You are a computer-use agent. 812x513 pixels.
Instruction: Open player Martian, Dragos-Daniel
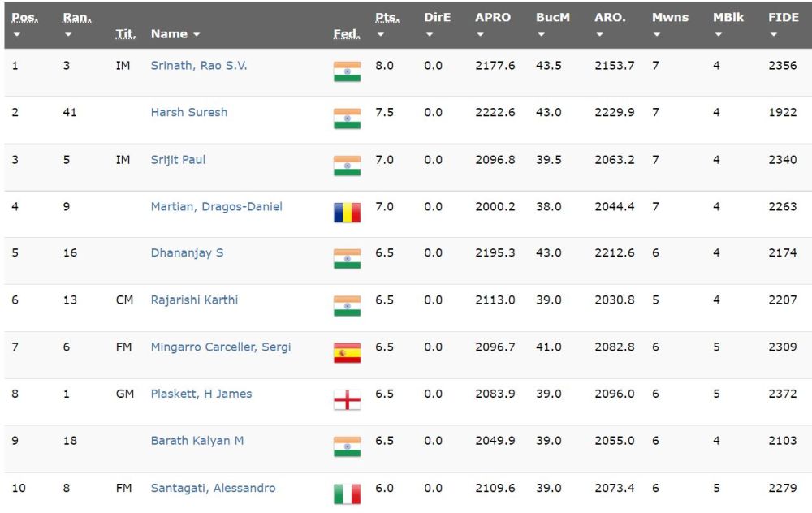[x=217, y=206]
